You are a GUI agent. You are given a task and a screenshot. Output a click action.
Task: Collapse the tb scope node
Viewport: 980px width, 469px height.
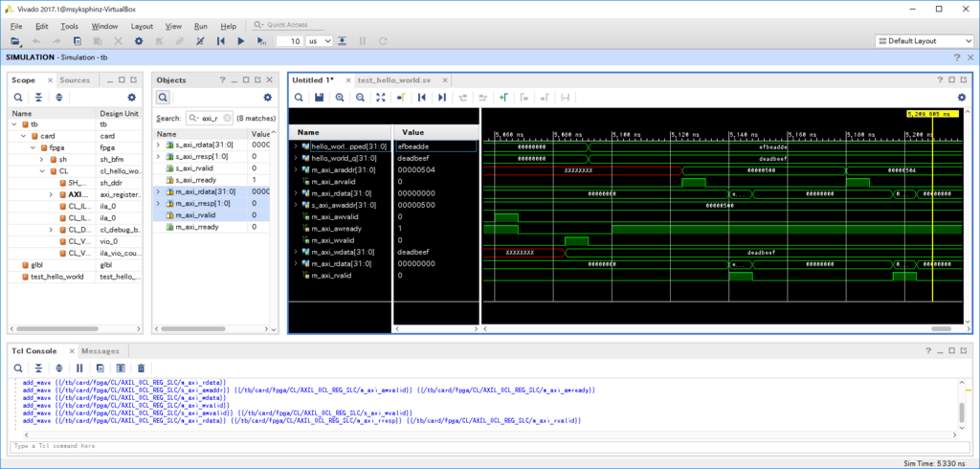pyautogui.click(x=14, y=124)
